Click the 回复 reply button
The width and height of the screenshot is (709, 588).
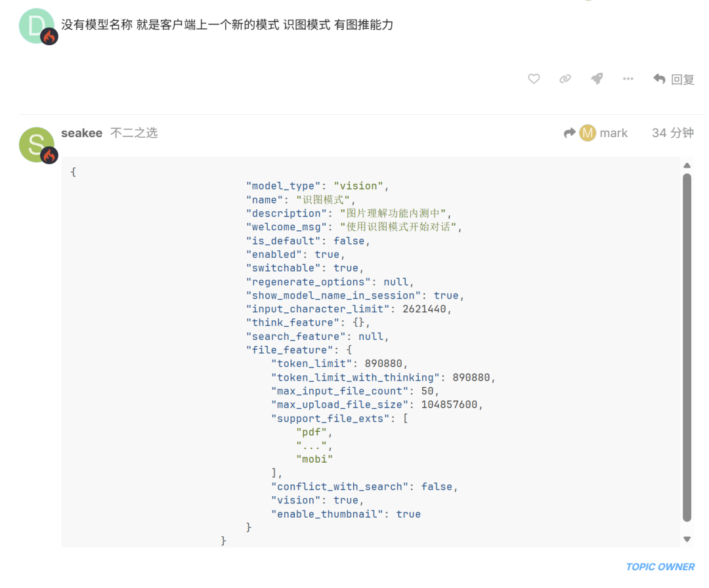coord(674,79)
